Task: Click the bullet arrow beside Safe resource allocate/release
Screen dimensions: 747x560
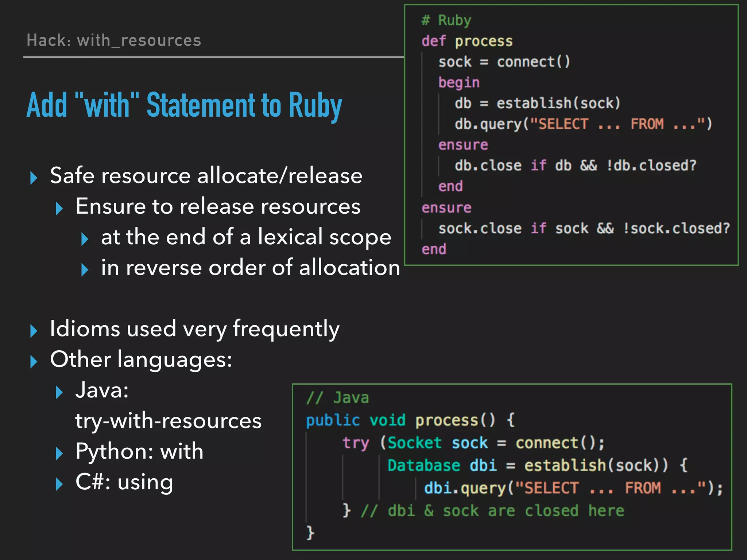Action: [34, 178]
